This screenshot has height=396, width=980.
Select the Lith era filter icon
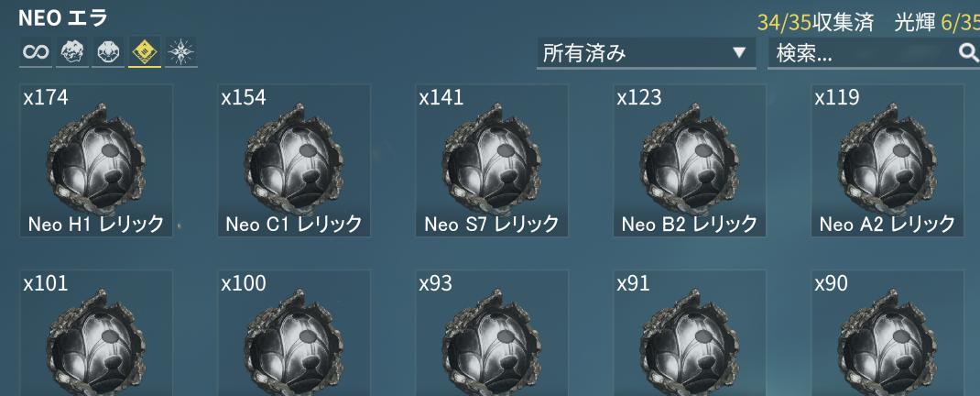[x=71, y=52]
